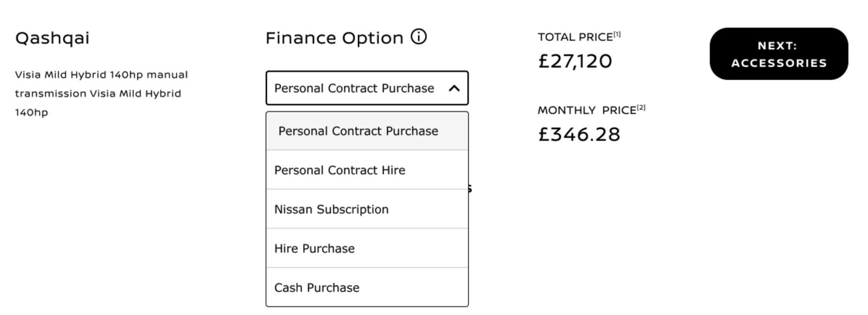Click the £346.28 monthly price value

tap(579, 134)
